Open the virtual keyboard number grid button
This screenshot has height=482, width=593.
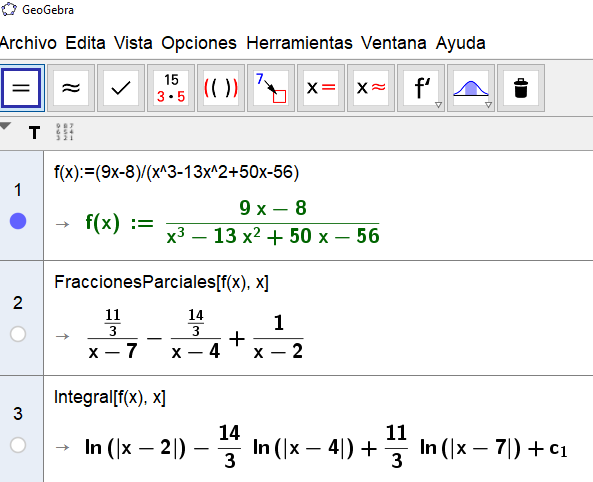pos(65,132)
